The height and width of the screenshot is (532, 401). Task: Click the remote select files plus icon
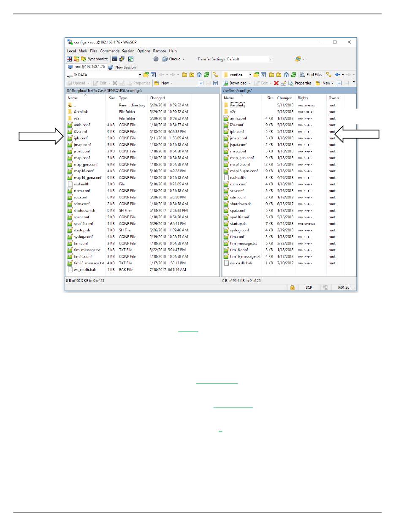339,83
